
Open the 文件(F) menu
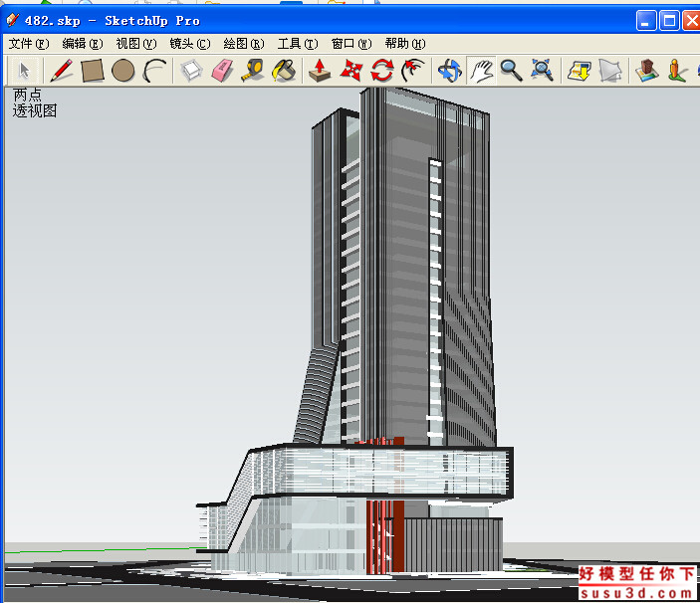[29, 44]
